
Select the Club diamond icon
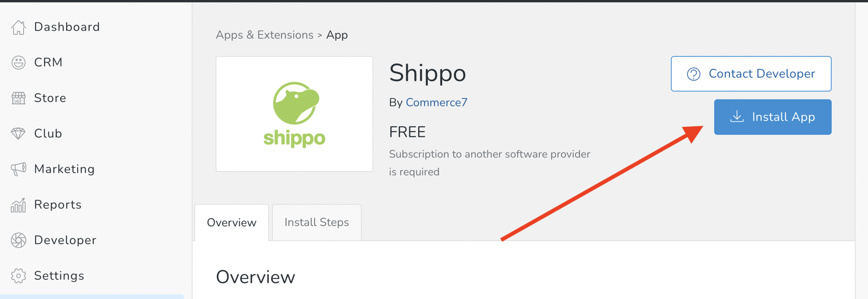click(18, 133)
